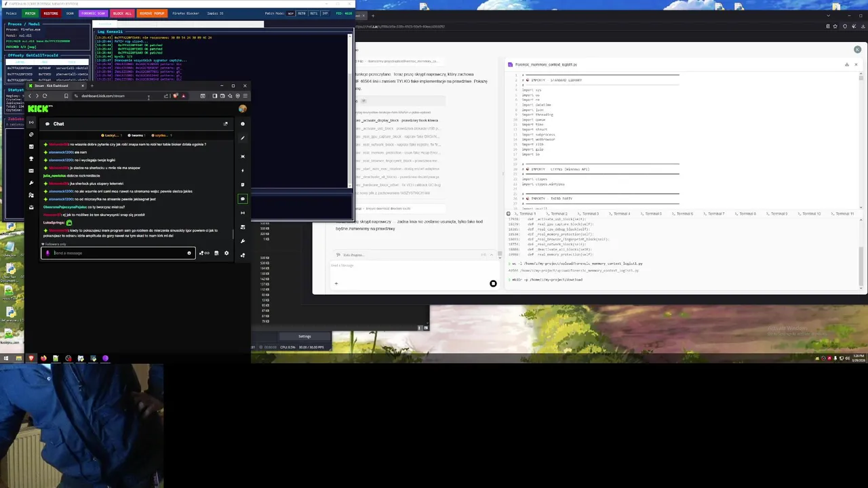Switch to Terminal 10 tab
Viewport: 868px width, 488px height.
pyautogui.click(x=810, y=213)
